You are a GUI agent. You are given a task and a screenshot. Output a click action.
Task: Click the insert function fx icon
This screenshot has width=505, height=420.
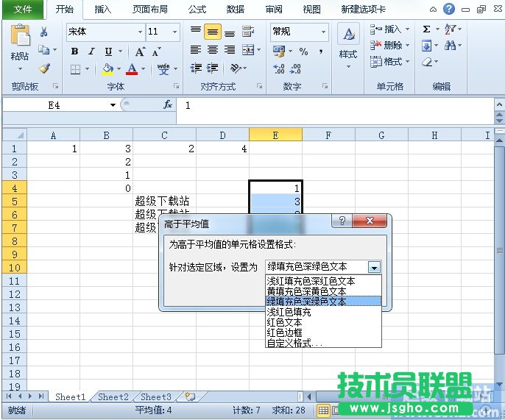pyautogui.click(x=168, y=105)
